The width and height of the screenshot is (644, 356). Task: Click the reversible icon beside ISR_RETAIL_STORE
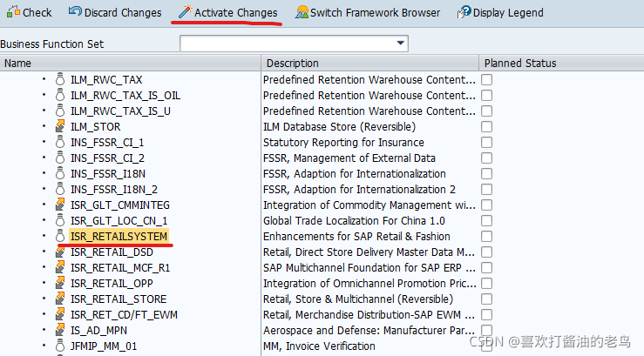pos(60,299)
